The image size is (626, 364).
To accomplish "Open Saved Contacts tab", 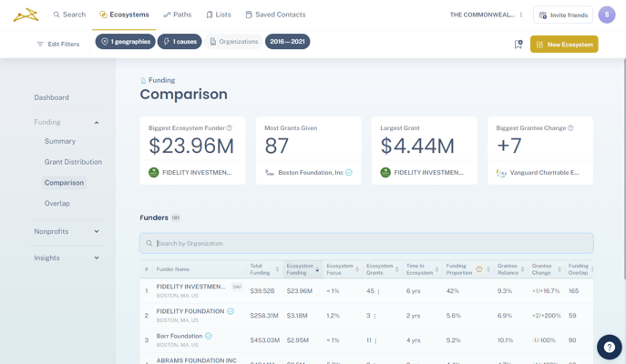I will (275, 15).
